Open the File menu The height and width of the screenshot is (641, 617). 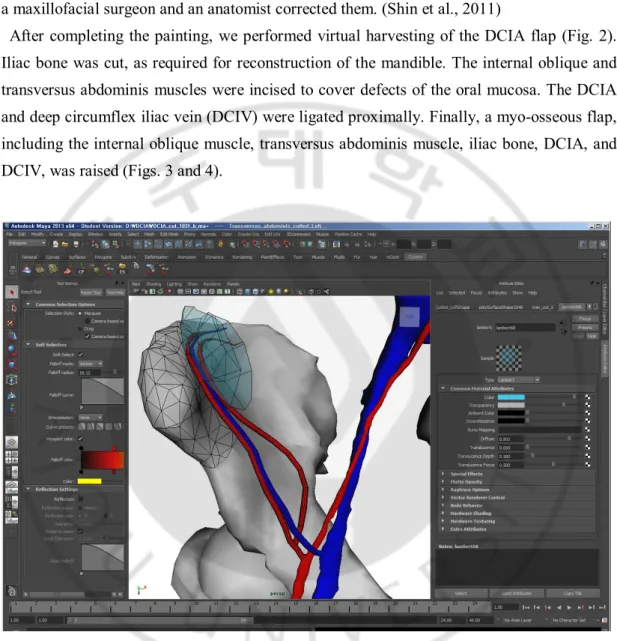pyautogui.click(x=9, y=234)
